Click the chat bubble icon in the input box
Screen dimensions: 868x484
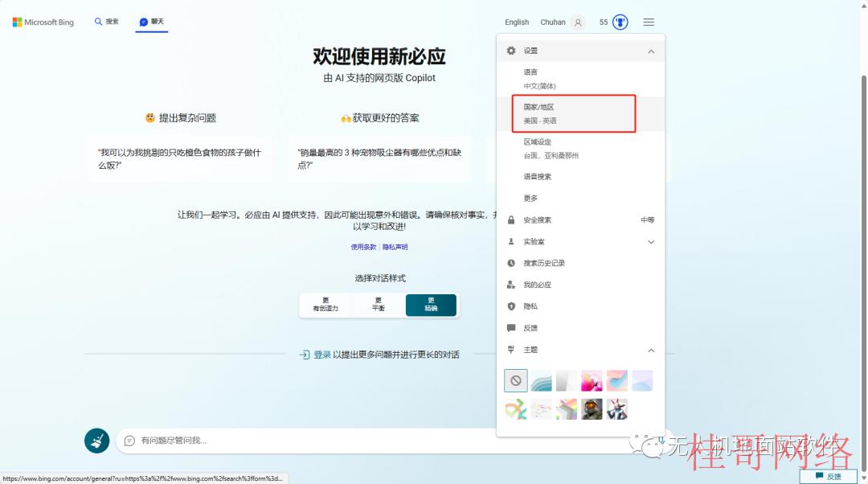click(x=129, y=441)
